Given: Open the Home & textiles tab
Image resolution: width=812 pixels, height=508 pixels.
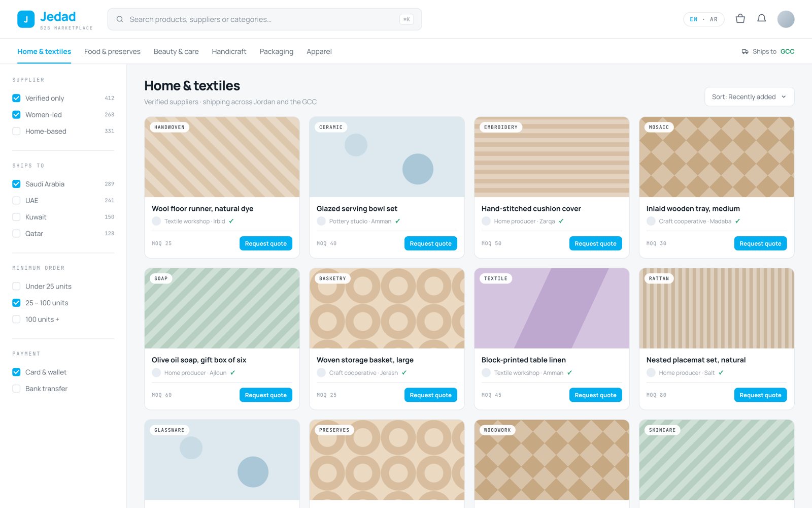Looking at the screenshot, I should 44,51.
